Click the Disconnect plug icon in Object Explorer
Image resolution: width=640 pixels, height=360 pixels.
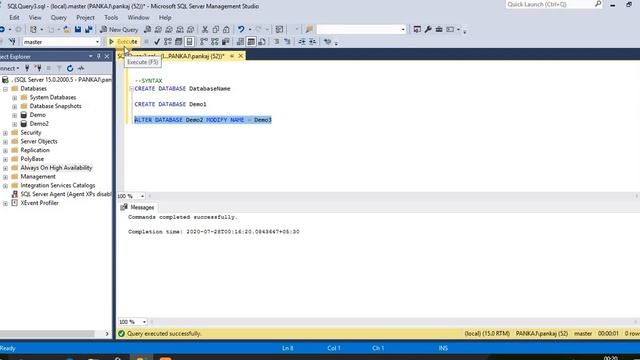click(38, 69)
